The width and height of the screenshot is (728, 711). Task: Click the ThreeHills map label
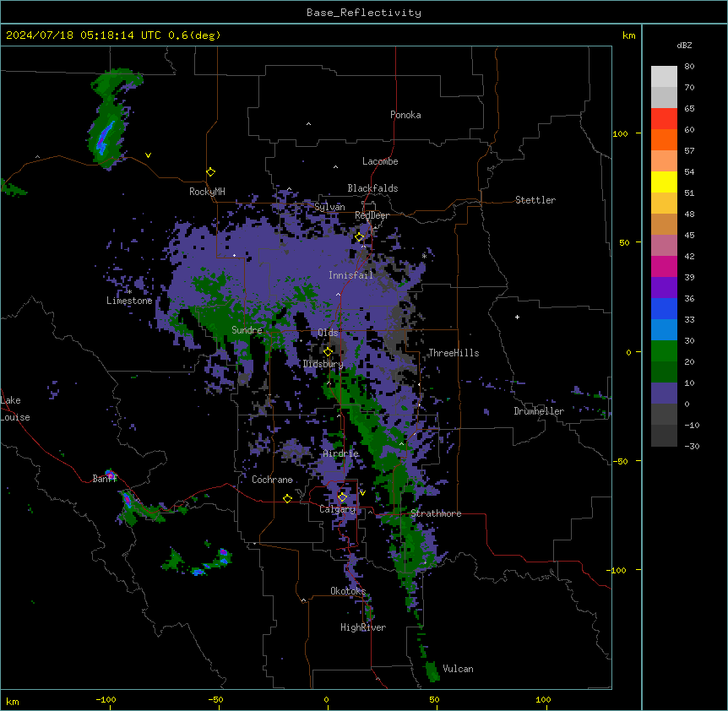(454, 353)
